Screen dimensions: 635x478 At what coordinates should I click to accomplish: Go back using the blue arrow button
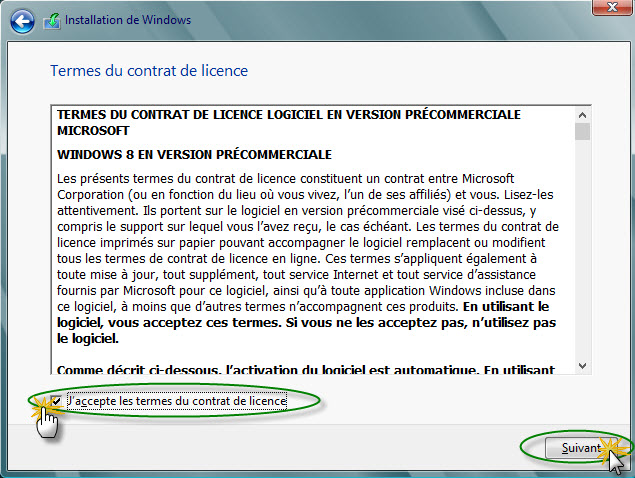pos(22,21)
